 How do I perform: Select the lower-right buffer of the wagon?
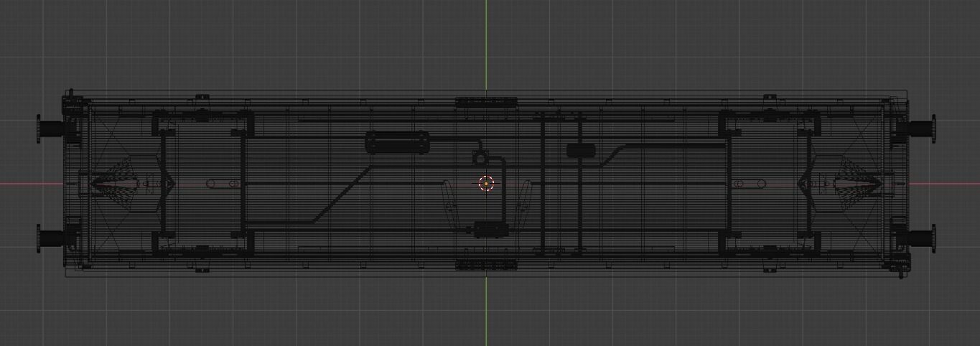tap(922, 238)
